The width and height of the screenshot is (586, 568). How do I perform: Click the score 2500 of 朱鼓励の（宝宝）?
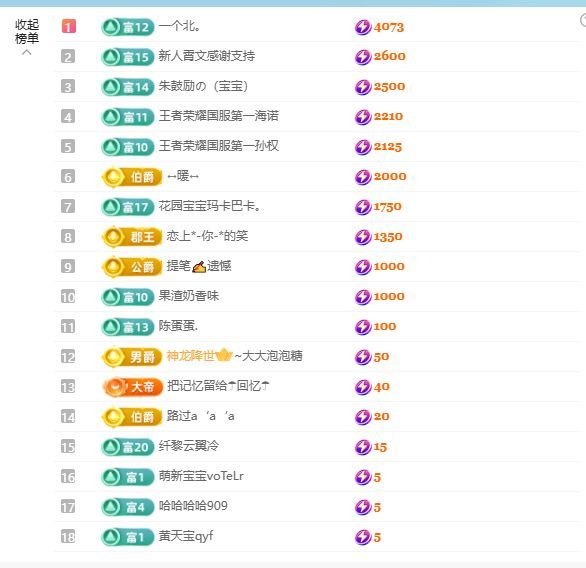tap(389, 87)
